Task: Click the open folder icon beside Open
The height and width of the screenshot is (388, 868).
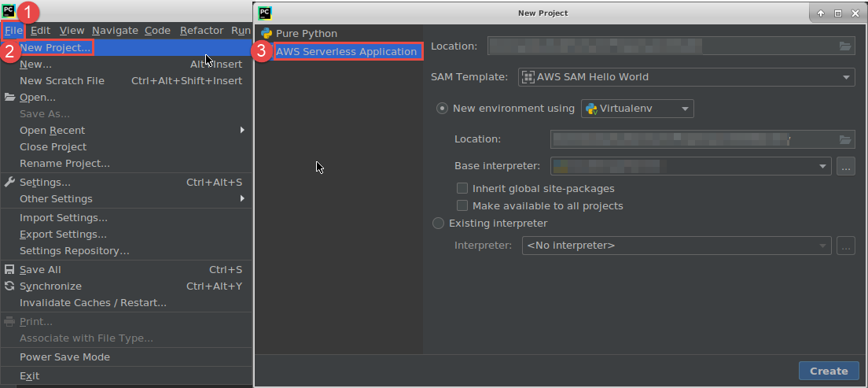Action: coord(10,98)
